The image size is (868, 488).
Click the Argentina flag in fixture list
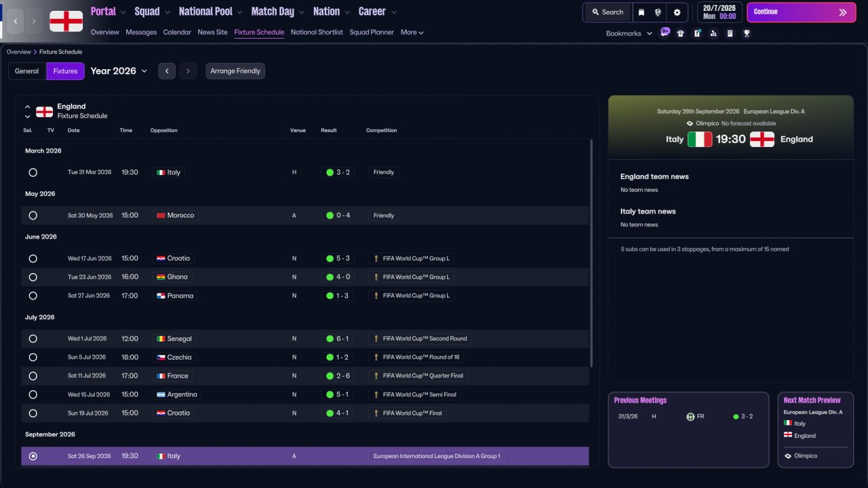(x=161, y=394)
